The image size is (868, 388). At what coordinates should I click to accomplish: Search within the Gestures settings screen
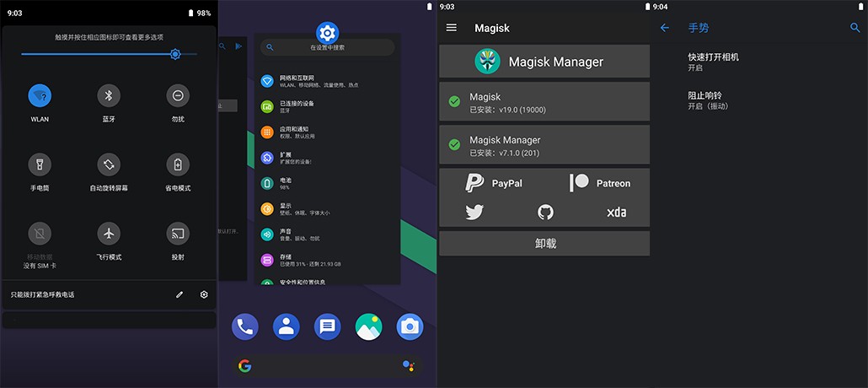[855, 28]
